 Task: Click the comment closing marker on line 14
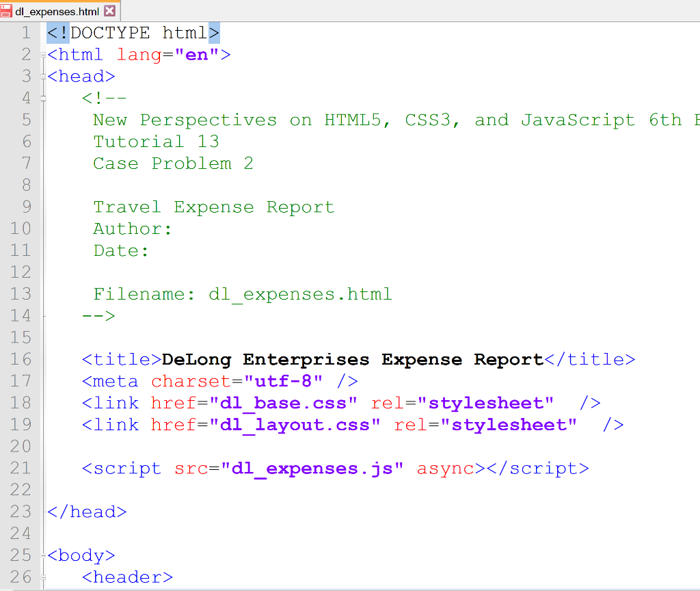click(98, 316)
